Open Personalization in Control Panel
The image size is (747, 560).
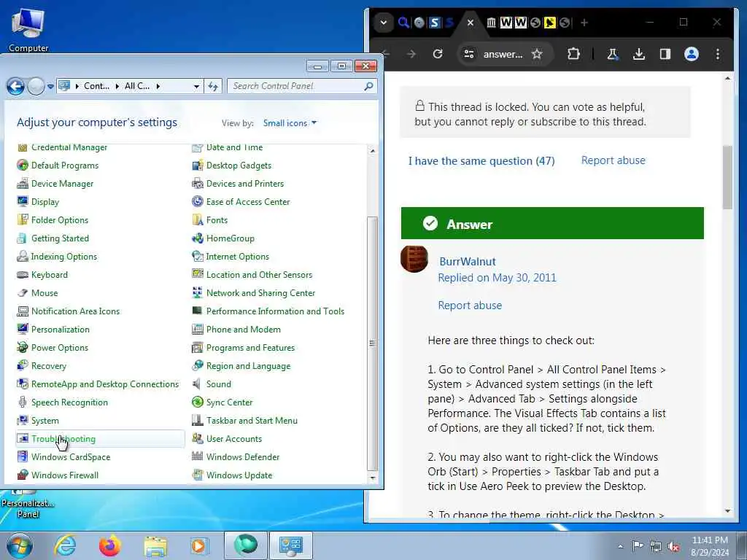pos(60,329)
